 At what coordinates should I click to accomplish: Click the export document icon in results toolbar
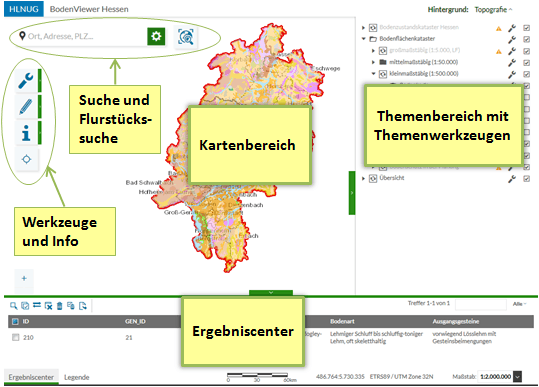coord(82,306)
